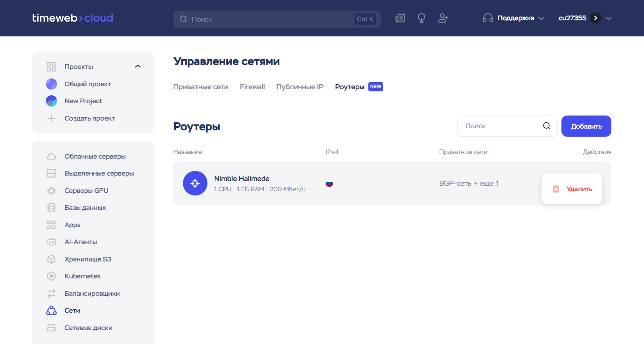
Task: Click the NEW badge on Роутеры tab
Action: coord(376,86)
